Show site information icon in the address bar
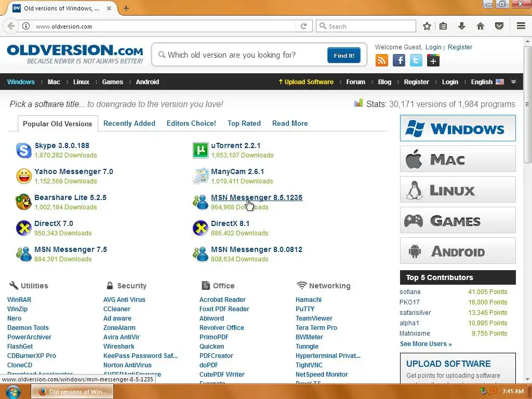Image resolution: width=532 pixels, height=399 pixels. (26, 26)
